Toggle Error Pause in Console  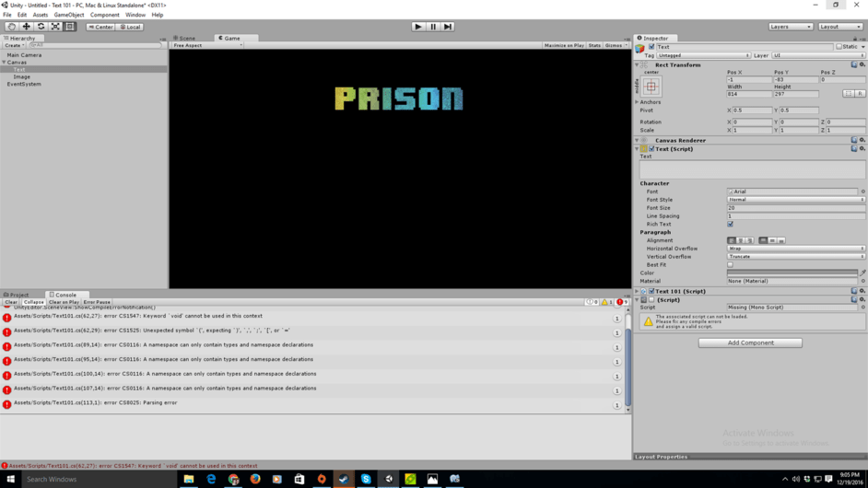(x=97, y=302)
